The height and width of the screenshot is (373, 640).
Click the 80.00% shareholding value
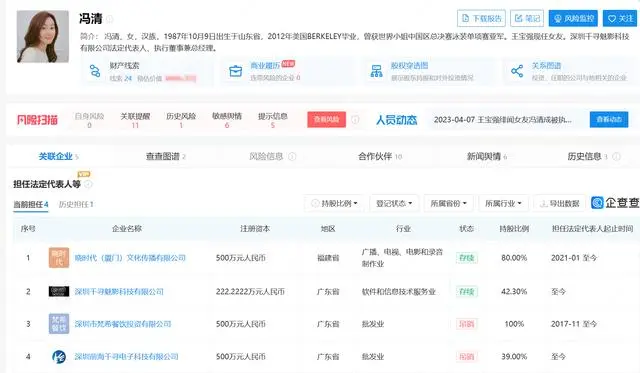coord(514,258)
